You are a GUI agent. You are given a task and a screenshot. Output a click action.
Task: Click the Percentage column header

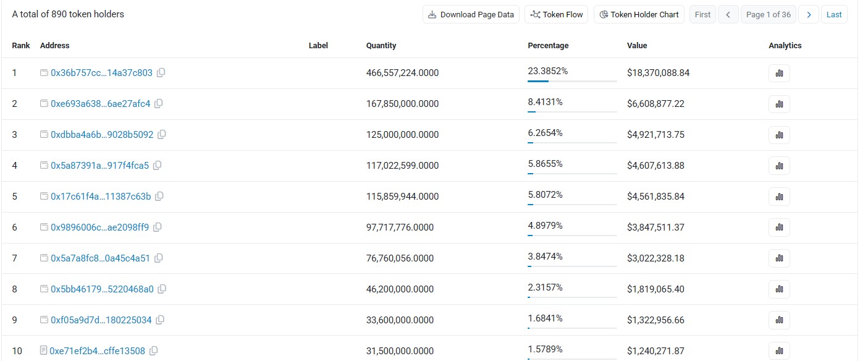(548, 46)
